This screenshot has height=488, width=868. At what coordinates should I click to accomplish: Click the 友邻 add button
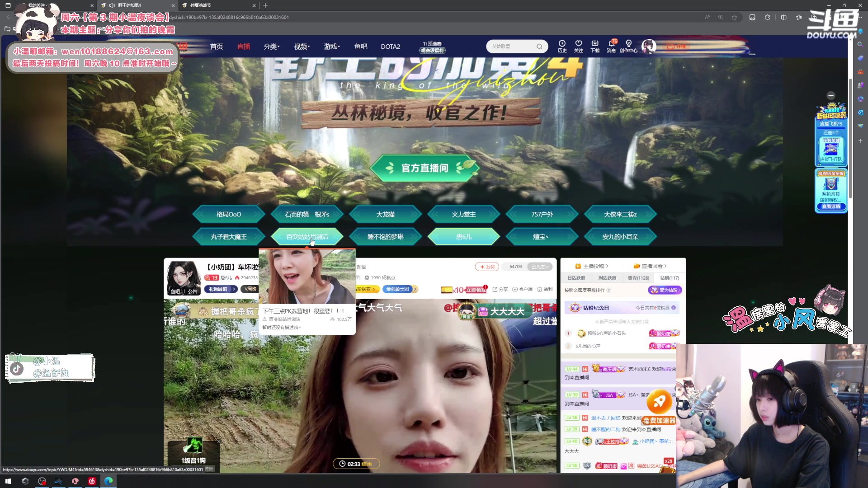487,267
